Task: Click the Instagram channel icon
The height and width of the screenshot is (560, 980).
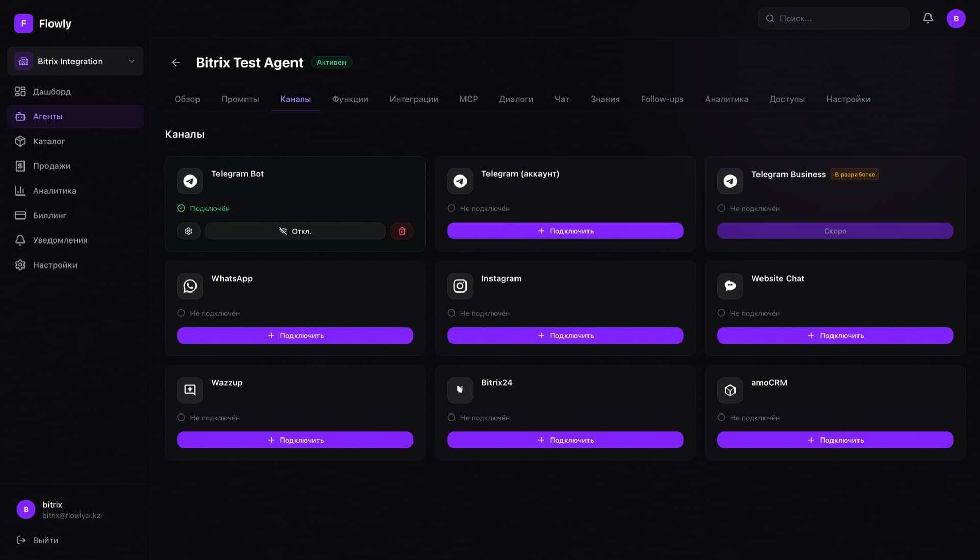Action: click(460, 286)
